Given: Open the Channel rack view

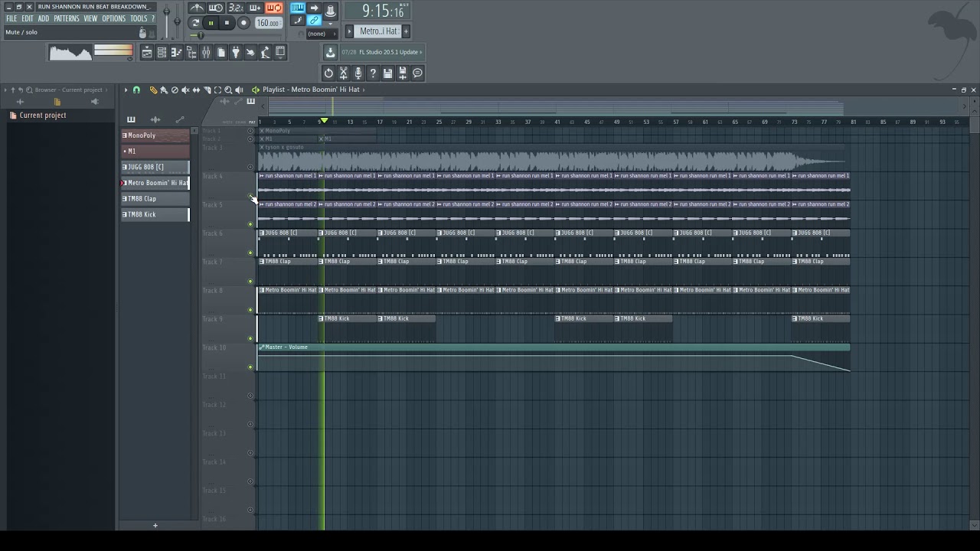Looking at the screenshot, I should click(x=162, y=52).
